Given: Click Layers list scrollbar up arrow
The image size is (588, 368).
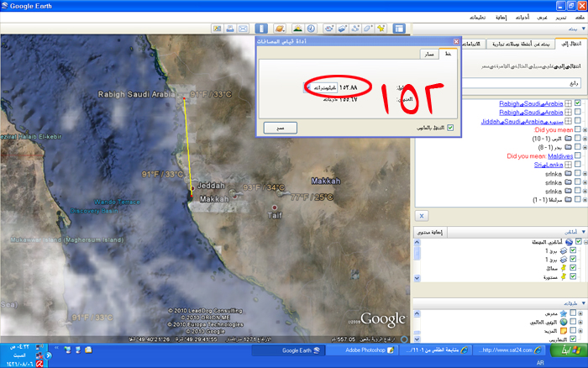Looking at the screenshot, I should point(417,313).
